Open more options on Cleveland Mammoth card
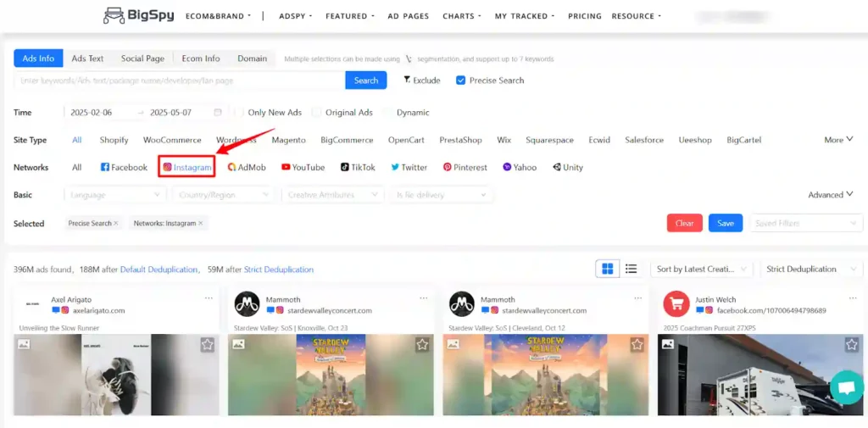Image resolution: width=868 pixels, height=428 pixels. click(x=638, y=297)
